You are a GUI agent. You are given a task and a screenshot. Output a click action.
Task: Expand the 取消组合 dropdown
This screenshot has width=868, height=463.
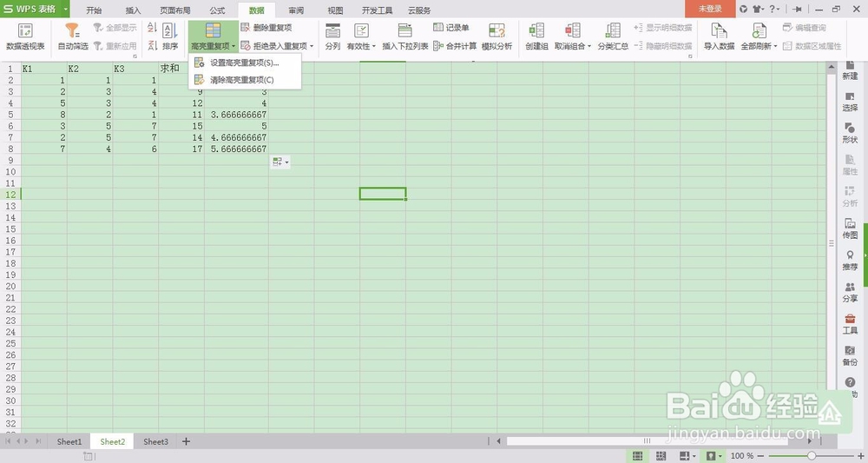click(x=589, y=46)
